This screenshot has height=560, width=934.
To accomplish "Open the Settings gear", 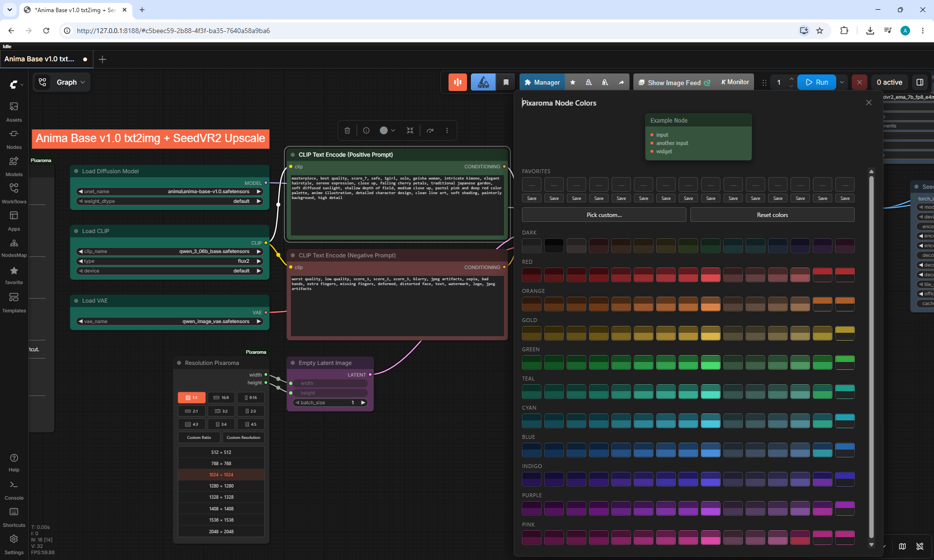I will pyautogui.click(x=14, y=545).
